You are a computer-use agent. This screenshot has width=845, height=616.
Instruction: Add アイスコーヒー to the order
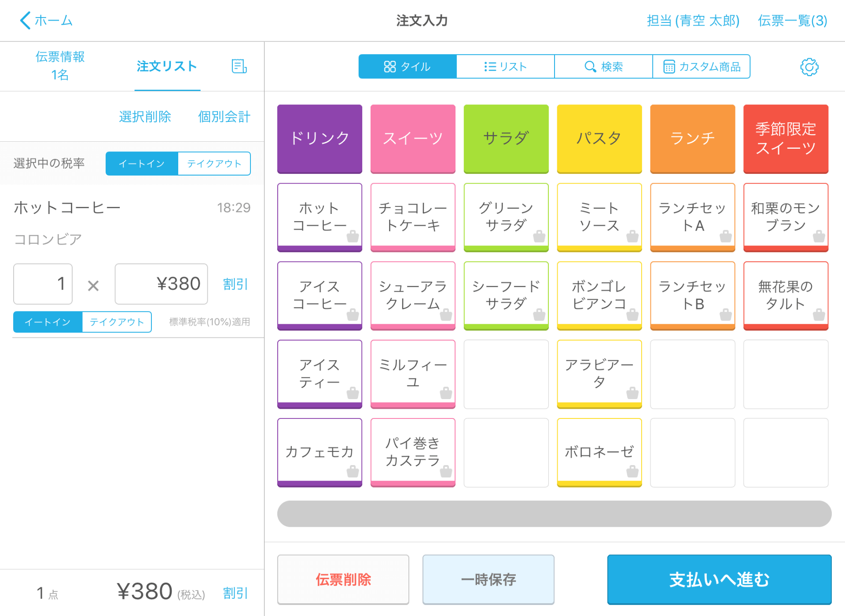[320, 296]
